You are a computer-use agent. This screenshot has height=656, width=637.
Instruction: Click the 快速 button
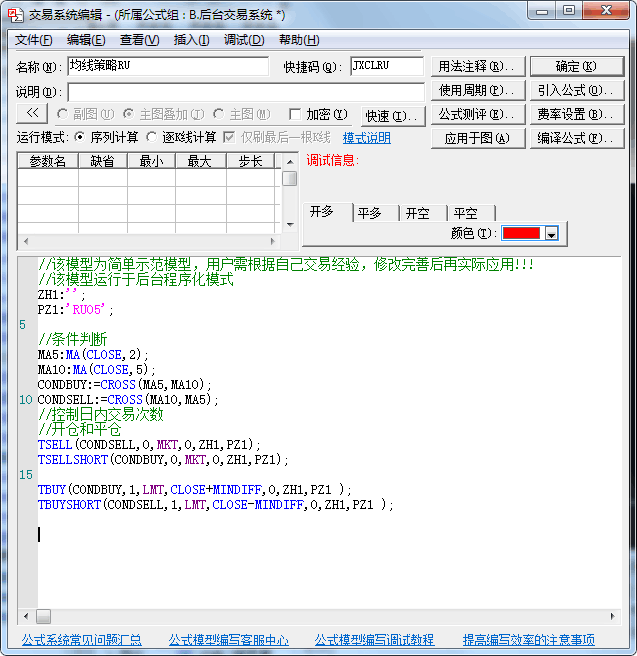point(393,116)
